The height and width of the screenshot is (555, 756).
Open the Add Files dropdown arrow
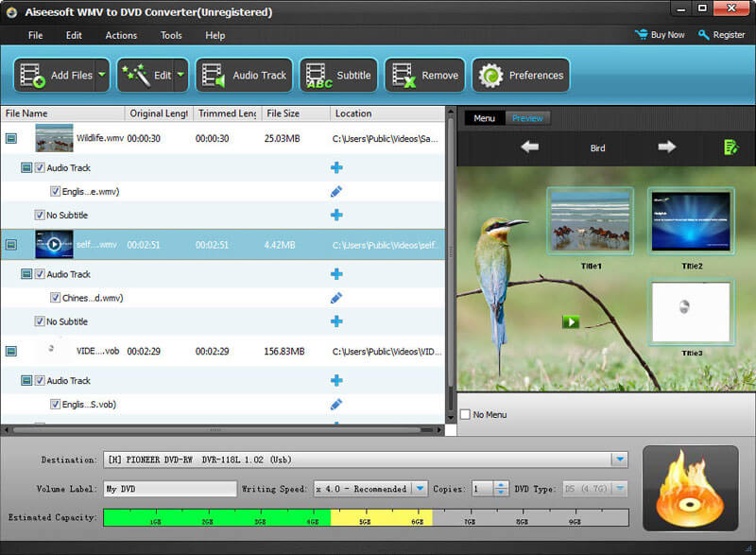click(102, 76)
